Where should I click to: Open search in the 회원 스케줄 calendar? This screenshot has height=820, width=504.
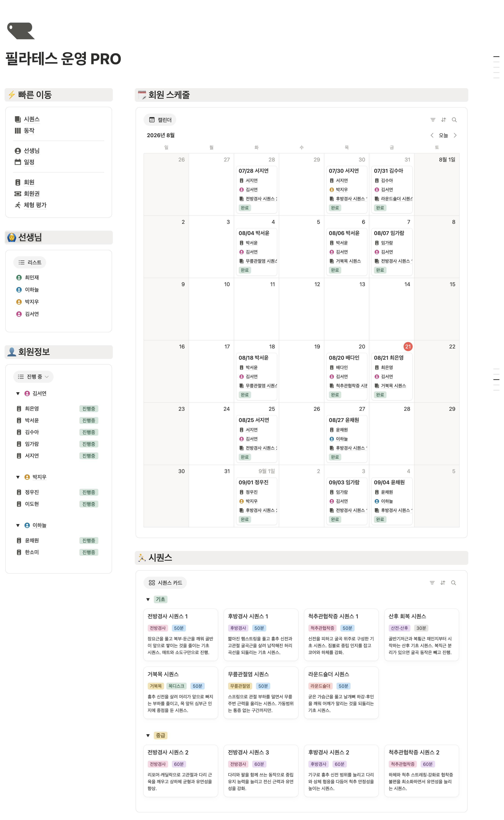click(x=454, y=120)
